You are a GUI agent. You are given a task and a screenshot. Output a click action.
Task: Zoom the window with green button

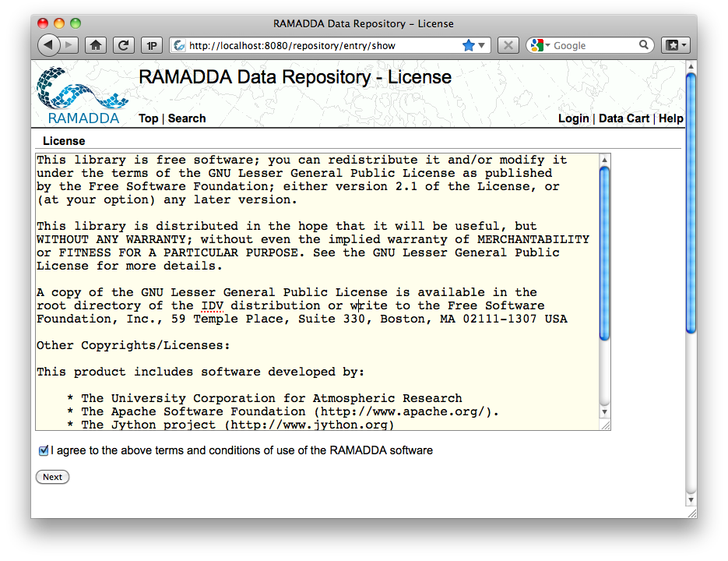click(76, 23)
